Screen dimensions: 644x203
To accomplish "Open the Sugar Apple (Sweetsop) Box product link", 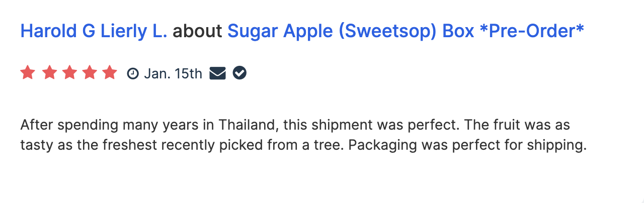I will pyautogui.click(x=406, y=31).
